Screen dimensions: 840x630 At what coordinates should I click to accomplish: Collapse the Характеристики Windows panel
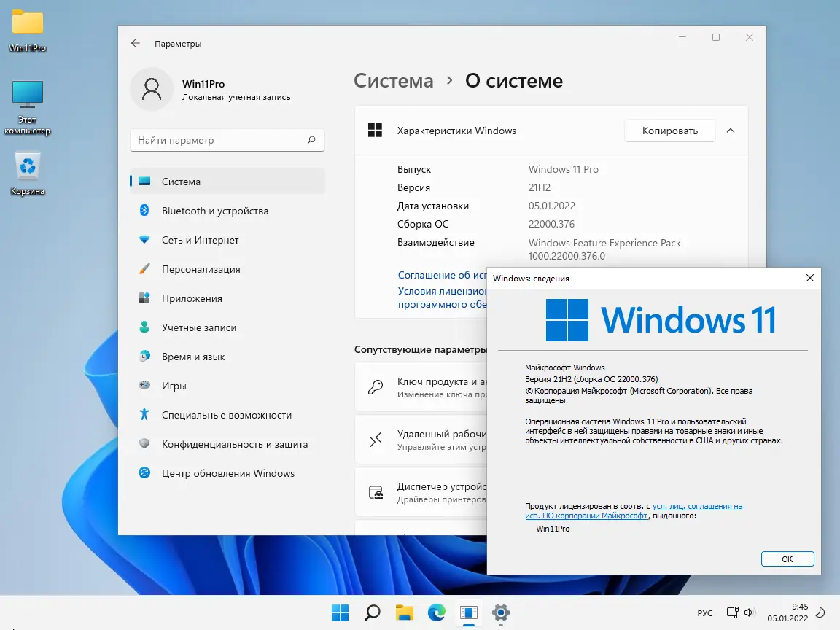tap(731, 131)
